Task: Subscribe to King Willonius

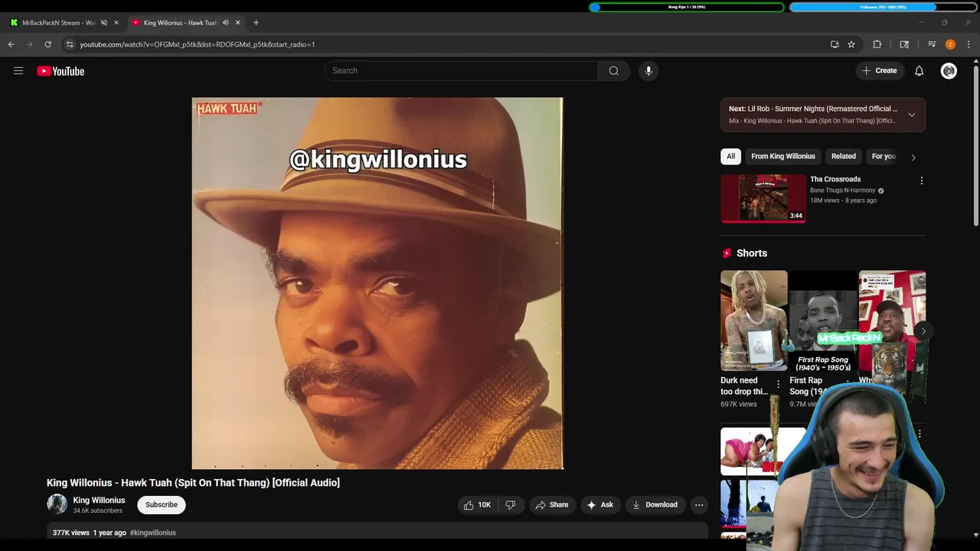Action: pos(162,504)
